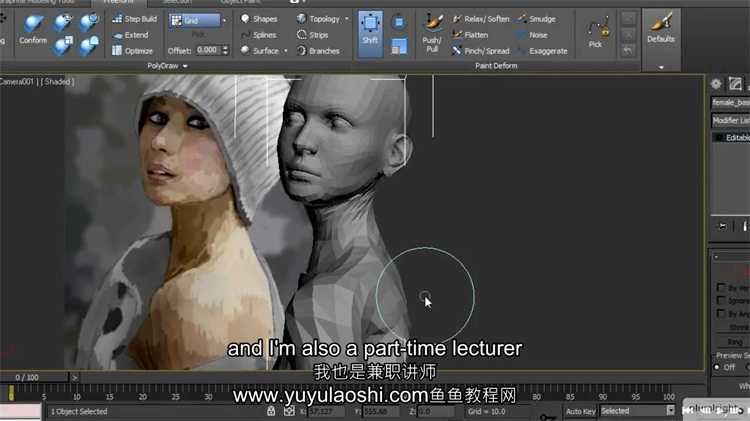Click the Offset value field

208,50
